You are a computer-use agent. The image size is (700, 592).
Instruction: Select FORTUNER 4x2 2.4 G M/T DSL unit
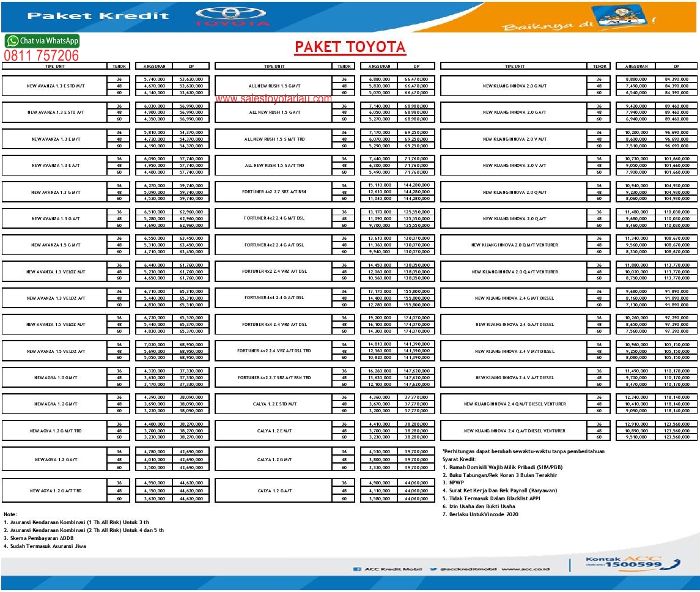pyautogui.click(x=274, y=218)
